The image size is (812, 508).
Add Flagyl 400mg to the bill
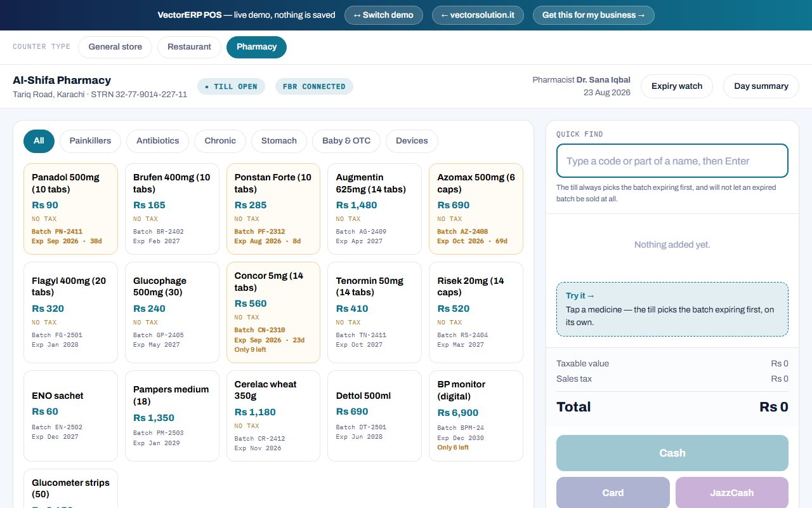coord(70,312)
